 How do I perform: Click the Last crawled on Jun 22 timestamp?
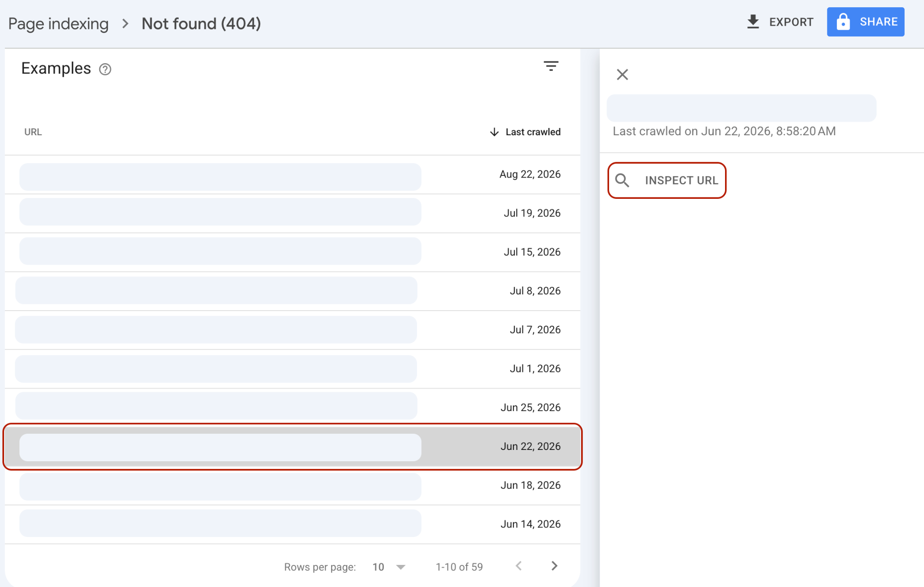(724, 131)
